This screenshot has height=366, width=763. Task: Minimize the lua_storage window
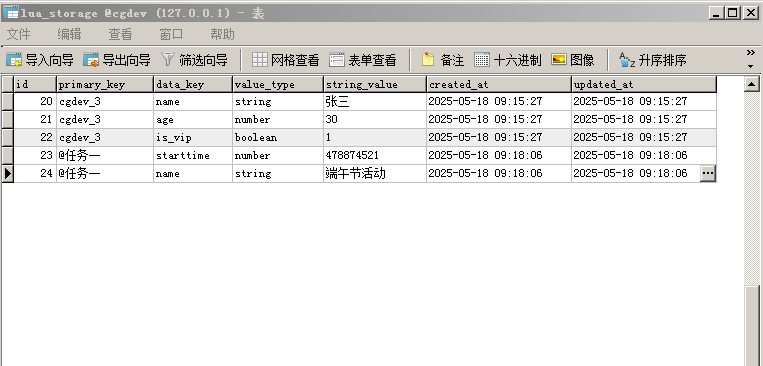point(716,13)
